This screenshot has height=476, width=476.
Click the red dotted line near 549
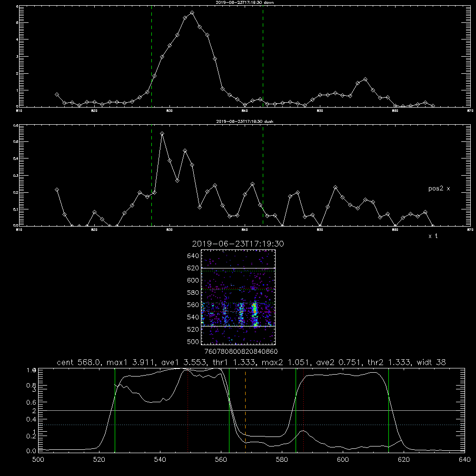click(x=188, y=410)
